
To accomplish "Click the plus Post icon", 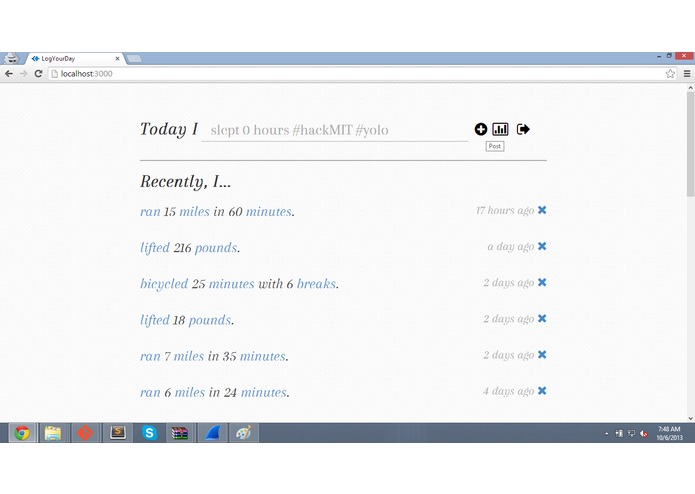I will pos(480,129).
